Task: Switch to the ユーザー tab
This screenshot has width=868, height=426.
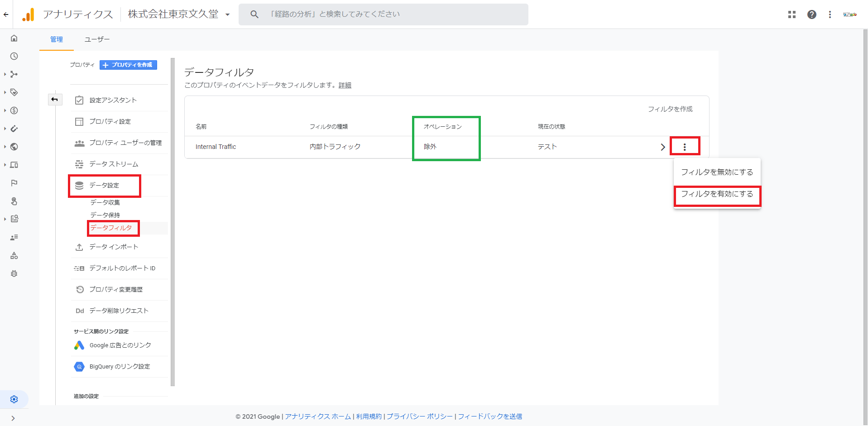Action: [97, 39]
